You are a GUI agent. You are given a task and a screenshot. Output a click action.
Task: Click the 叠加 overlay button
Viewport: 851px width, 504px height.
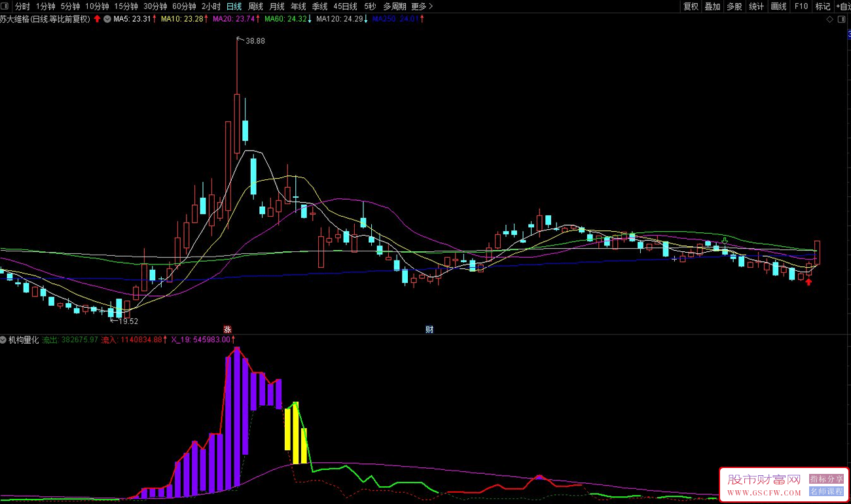[x=712, y=7]
